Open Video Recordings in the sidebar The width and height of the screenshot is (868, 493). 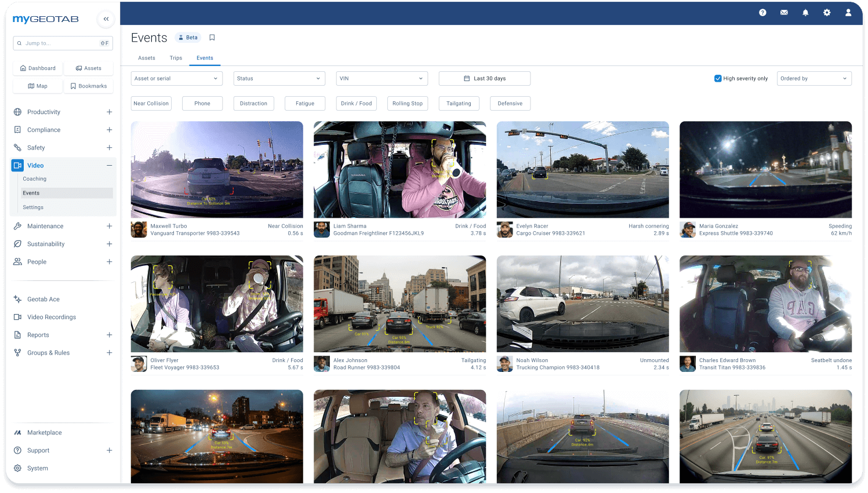click(53, 317)
